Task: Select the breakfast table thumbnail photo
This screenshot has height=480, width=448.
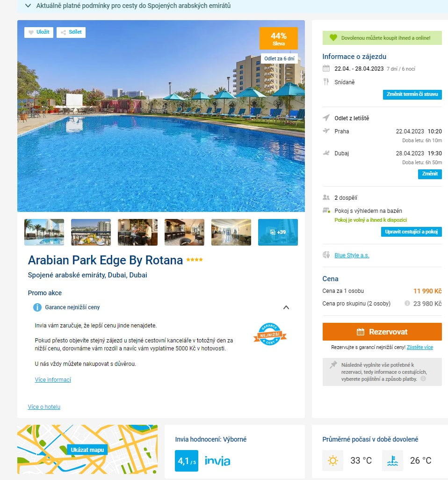Action: coord(91,232)
